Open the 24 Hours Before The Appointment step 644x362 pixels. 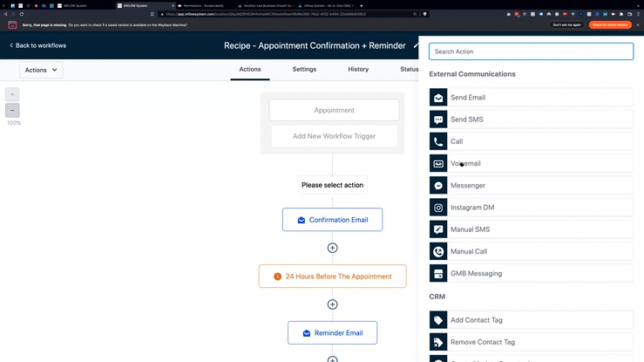332,277
